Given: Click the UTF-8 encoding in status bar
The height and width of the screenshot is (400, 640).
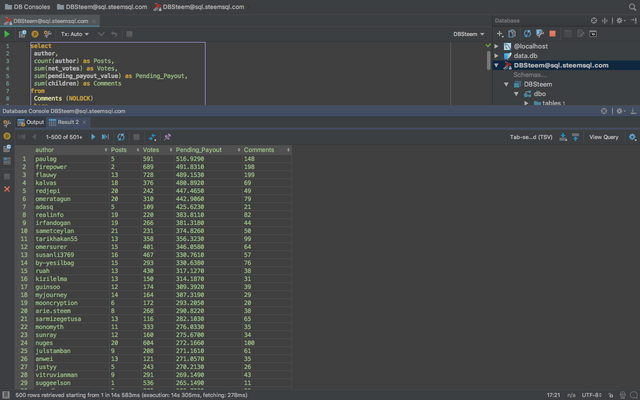Looking at the screenshot, I should point(591,395).
